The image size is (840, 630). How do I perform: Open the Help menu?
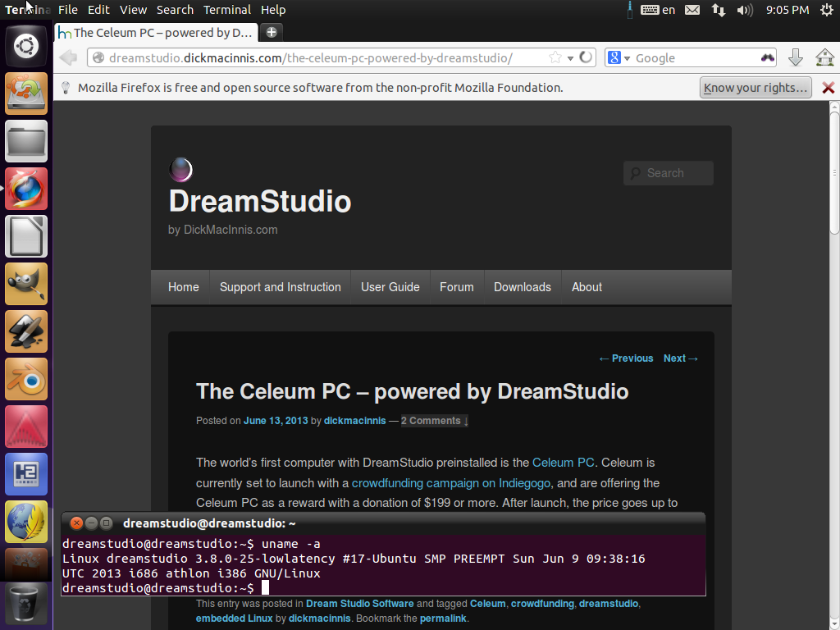pyautogui.click(x=273, y=10)
